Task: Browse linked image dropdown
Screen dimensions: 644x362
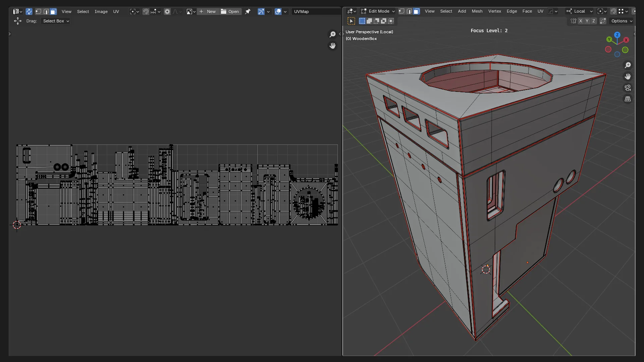Action: tap(191, 11)
